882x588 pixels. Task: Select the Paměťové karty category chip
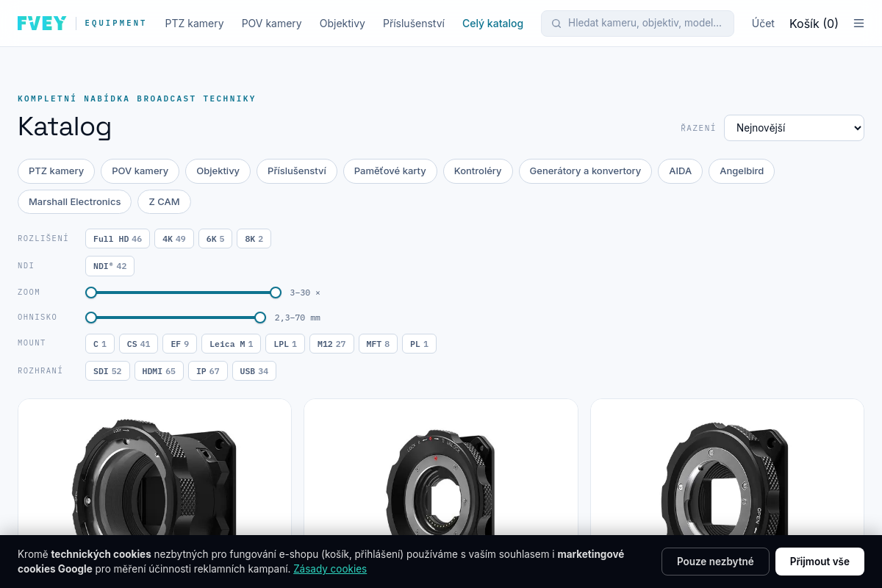point(390,171)
